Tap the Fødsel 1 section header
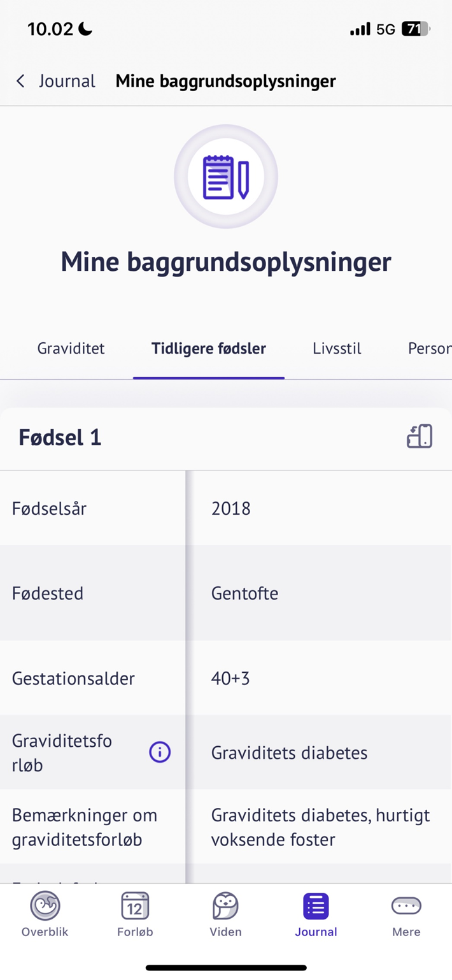452x980 pixels. pos(60,438)
